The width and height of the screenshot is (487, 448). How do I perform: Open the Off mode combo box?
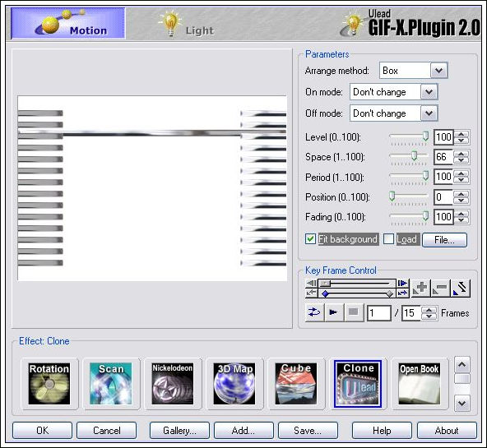coord(429,113)
